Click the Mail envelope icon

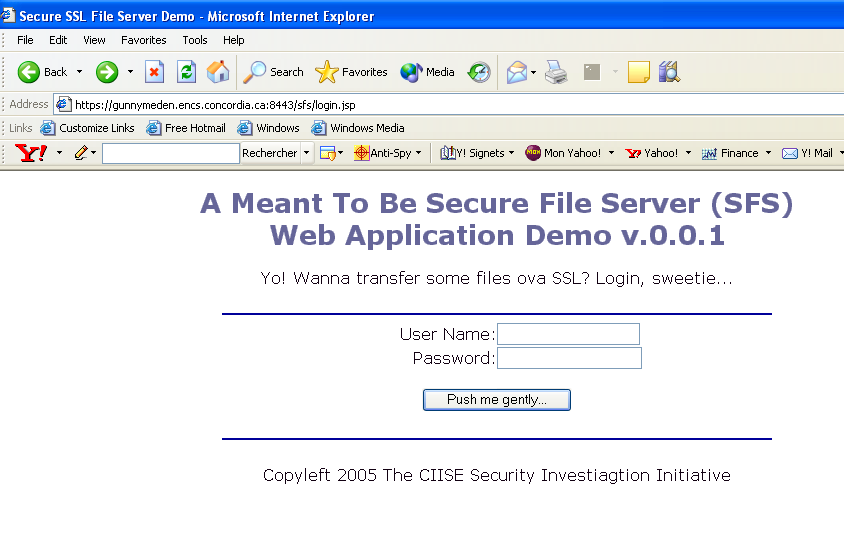517,72
